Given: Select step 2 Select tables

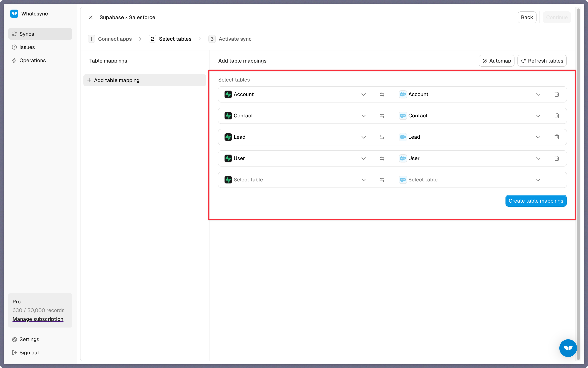Looking at the screenshot, I should coord(170,39).
